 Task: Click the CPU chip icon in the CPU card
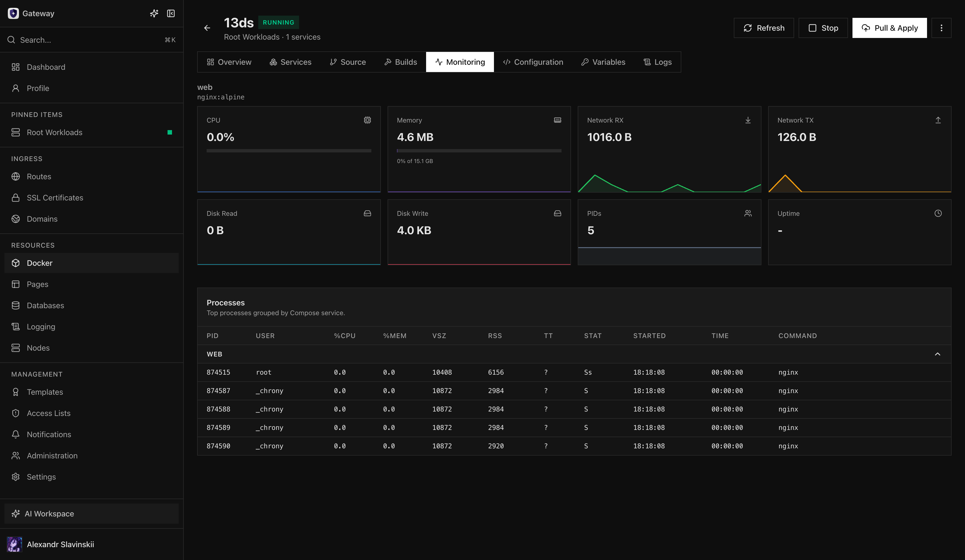367,120
